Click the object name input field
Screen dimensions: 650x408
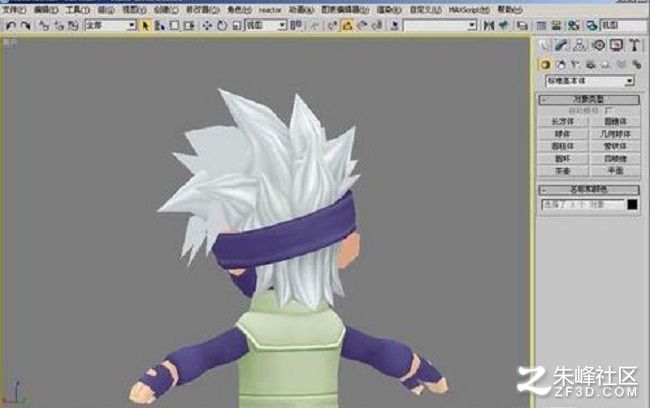[x=583, y=204]
